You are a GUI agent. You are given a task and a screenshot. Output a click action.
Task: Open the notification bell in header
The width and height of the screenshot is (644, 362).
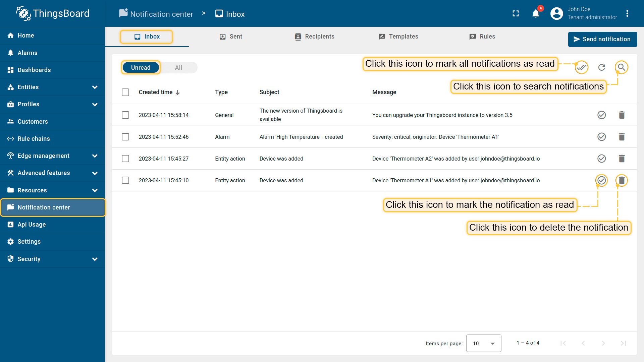pyautogui.click(x=536, y=14)
